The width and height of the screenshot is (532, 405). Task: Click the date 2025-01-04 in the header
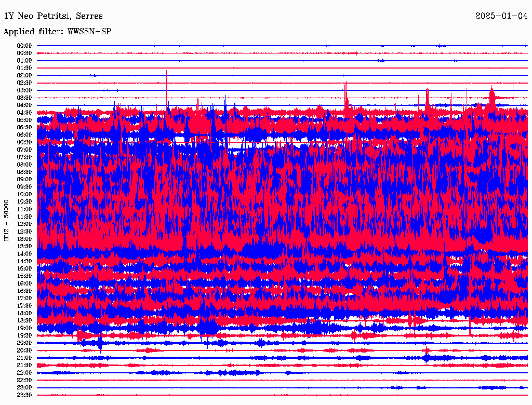point(501,16)
